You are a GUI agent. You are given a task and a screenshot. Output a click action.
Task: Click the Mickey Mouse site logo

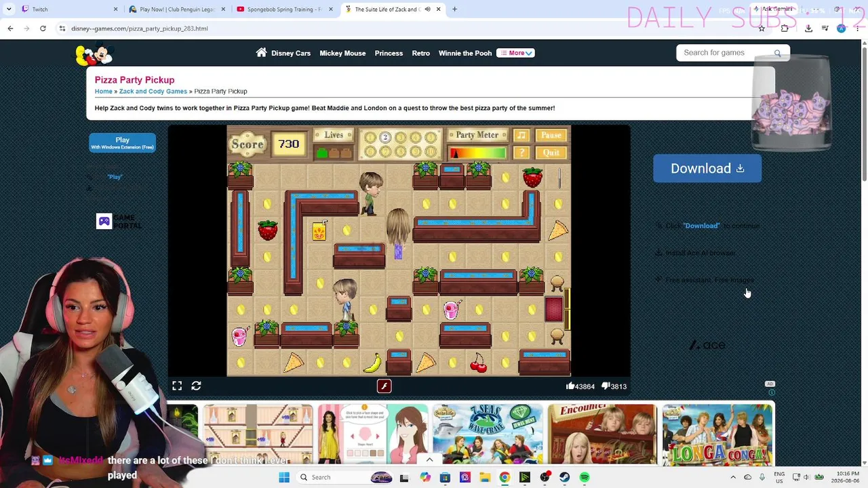click(95, 54)
